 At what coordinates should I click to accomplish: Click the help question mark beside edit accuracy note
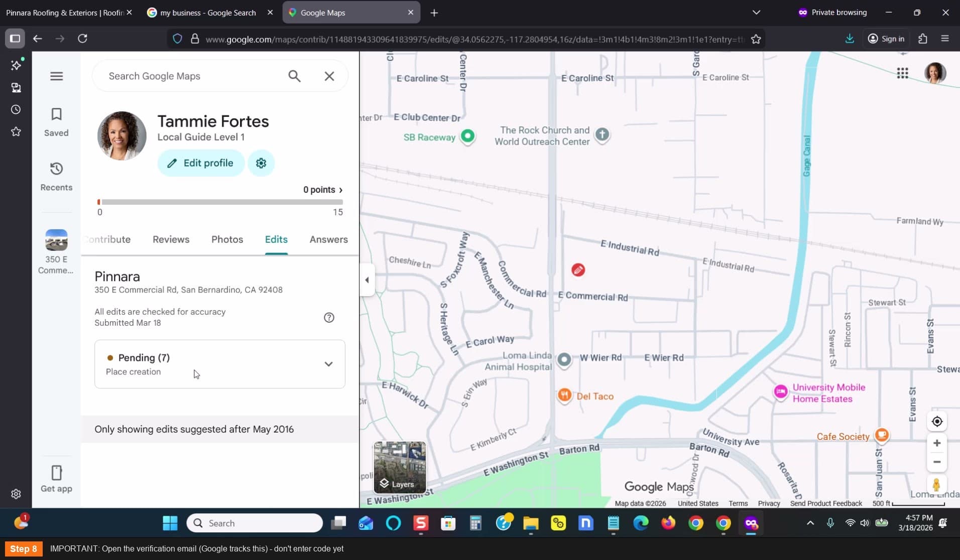[x=329, y=318]
